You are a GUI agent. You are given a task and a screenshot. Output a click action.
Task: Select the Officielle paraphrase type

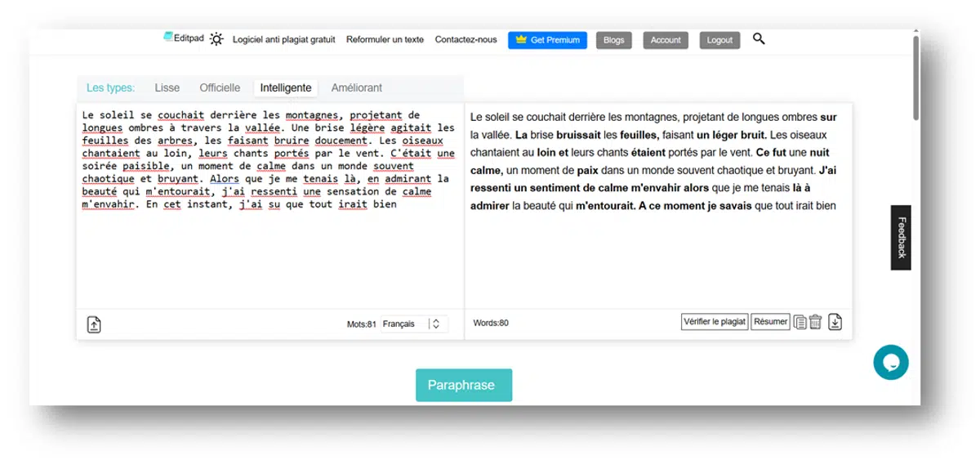pyautogui.click(x=220, y=87)
